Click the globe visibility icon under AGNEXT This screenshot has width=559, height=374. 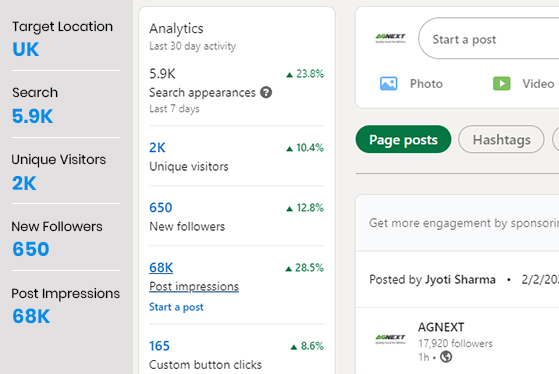point(446,357)
